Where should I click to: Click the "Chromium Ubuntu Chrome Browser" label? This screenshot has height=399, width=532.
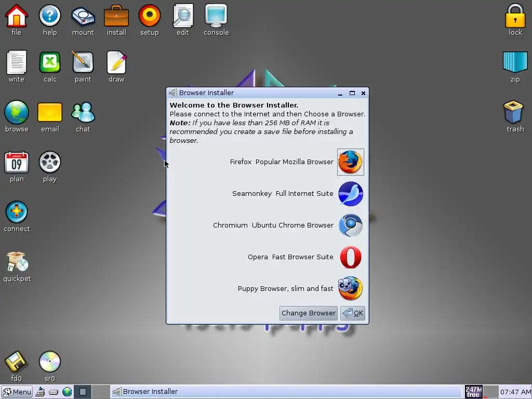pos(273,225)
